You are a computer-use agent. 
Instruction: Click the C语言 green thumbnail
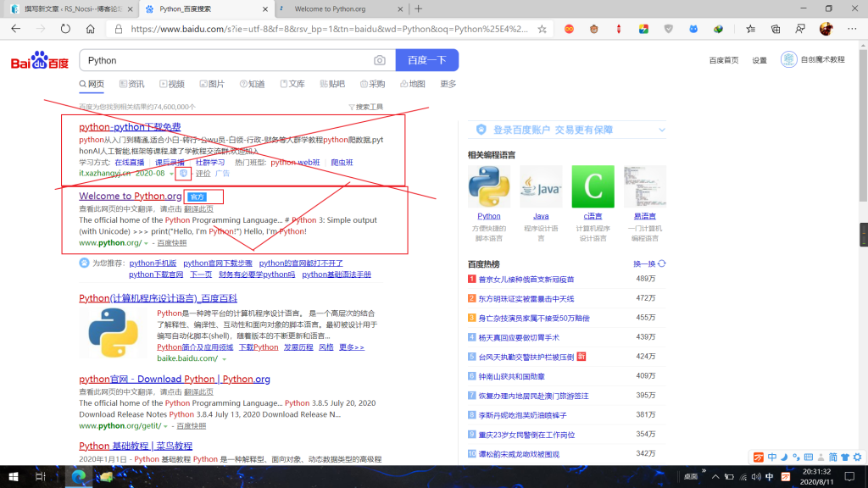point(593,186)
